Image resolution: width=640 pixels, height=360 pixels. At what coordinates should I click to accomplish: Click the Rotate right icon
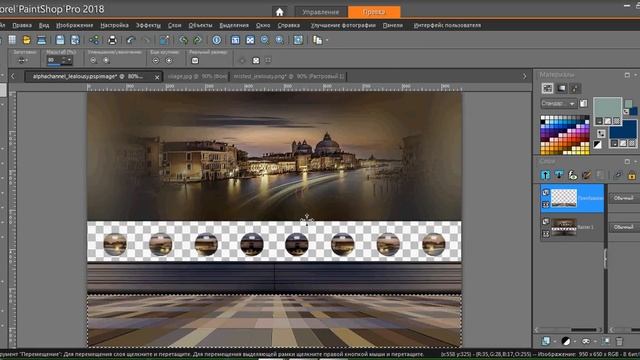coord(198,40)
